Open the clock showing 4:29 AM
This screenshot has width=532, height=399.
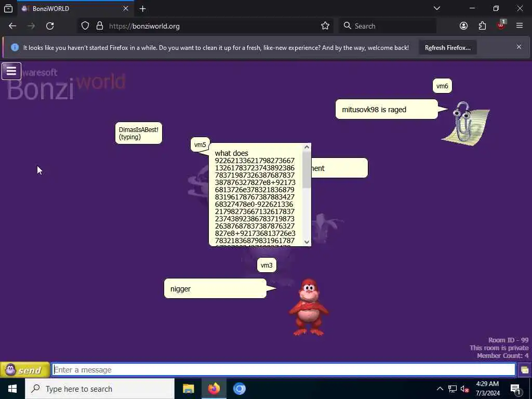point(487,389)
